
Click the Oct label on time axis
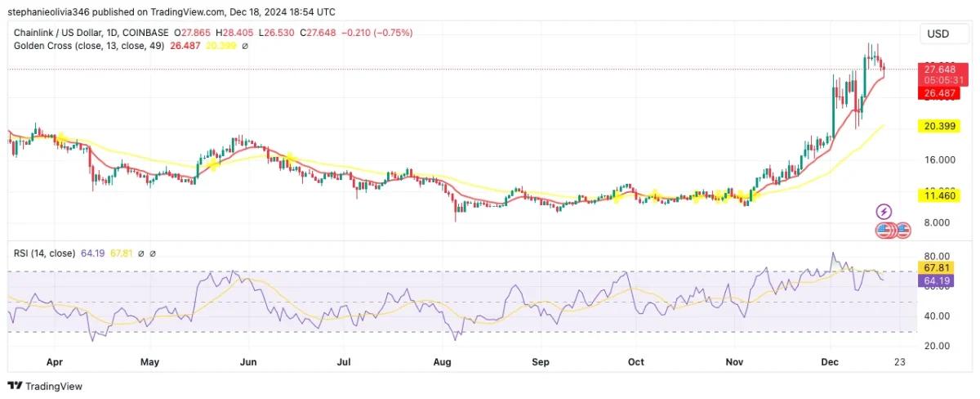(x=636, y=361)
